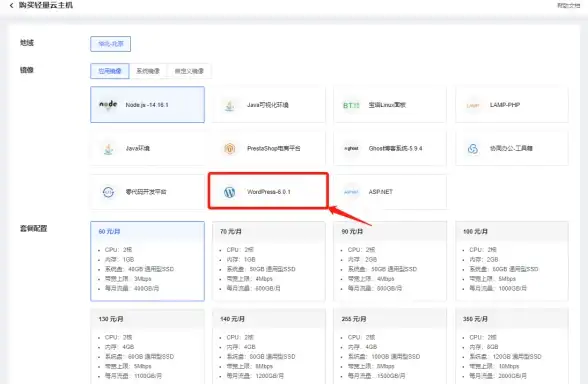
Task: Choose the Ghost博客系统 image icon
Action: pyautogui.click(x=351, y=148)
